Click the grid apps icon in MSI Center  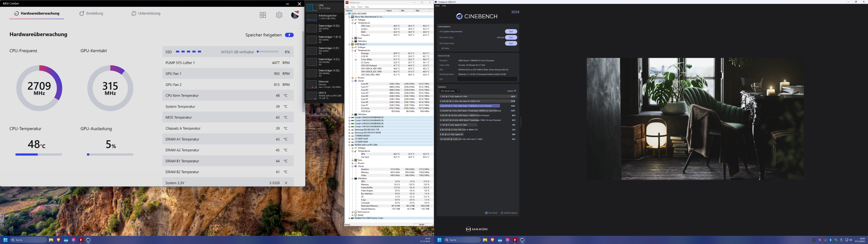[263, 15]
